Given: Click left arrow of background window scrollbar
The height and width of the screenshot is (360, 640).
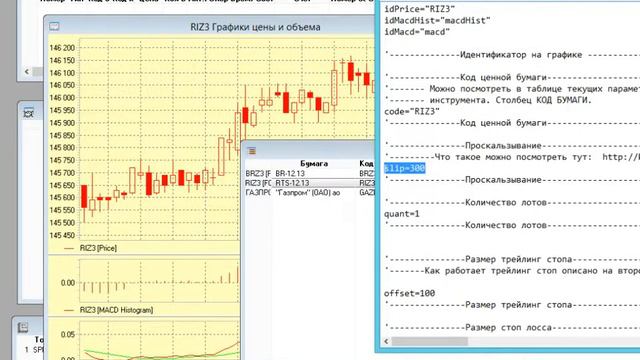Looking at the screenshot, I should 27,72.
